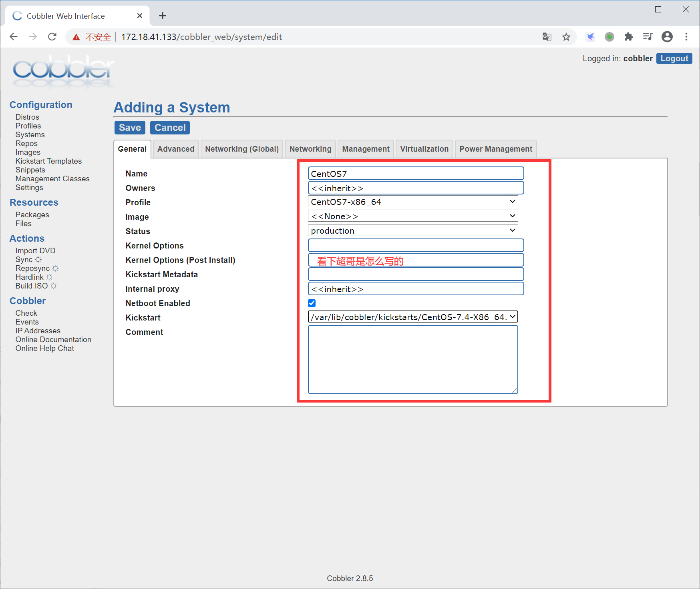Reload the page with refresh icon

tap(52, 37)
